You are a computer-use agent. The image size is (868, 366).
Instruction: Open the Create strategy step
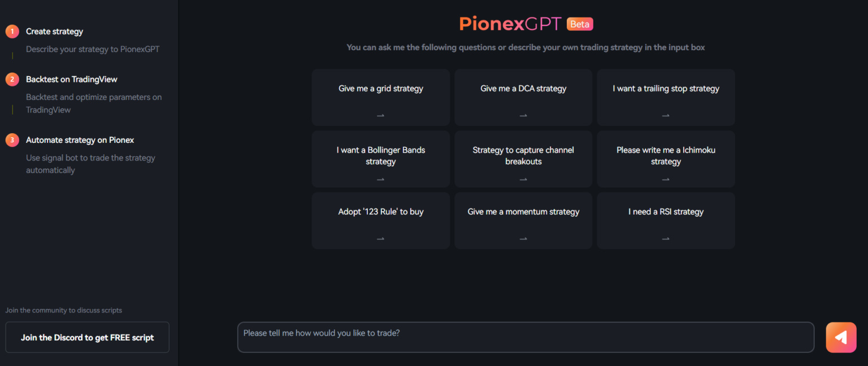55,32
